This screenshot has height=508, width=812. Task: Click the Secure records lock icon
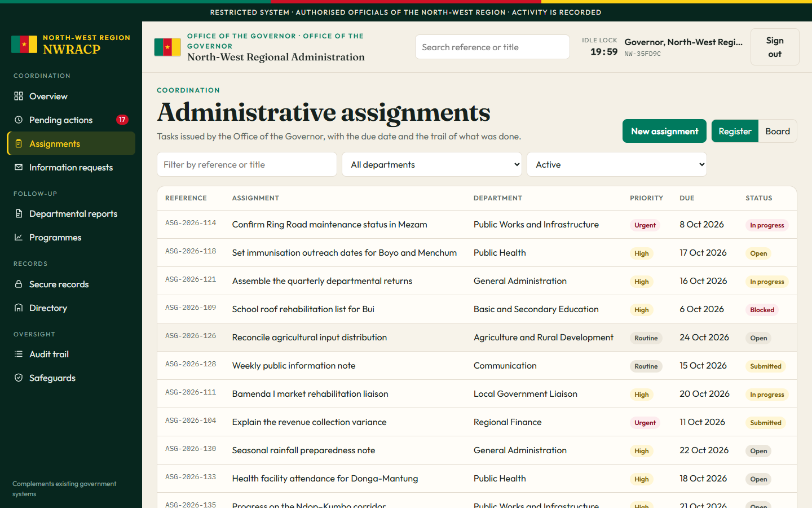click(x=19, y=284)
